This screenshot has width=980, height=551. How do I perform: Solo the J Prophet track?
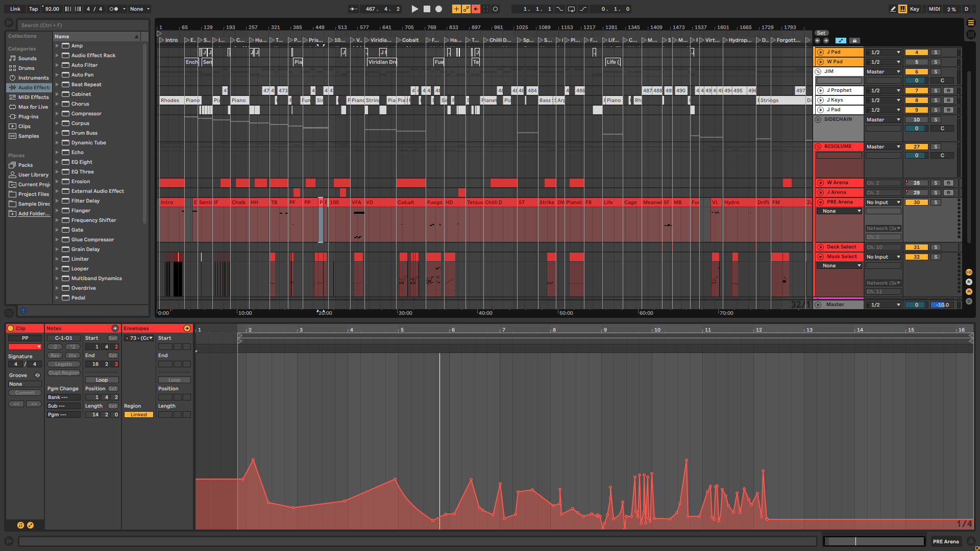pos(936,91)
